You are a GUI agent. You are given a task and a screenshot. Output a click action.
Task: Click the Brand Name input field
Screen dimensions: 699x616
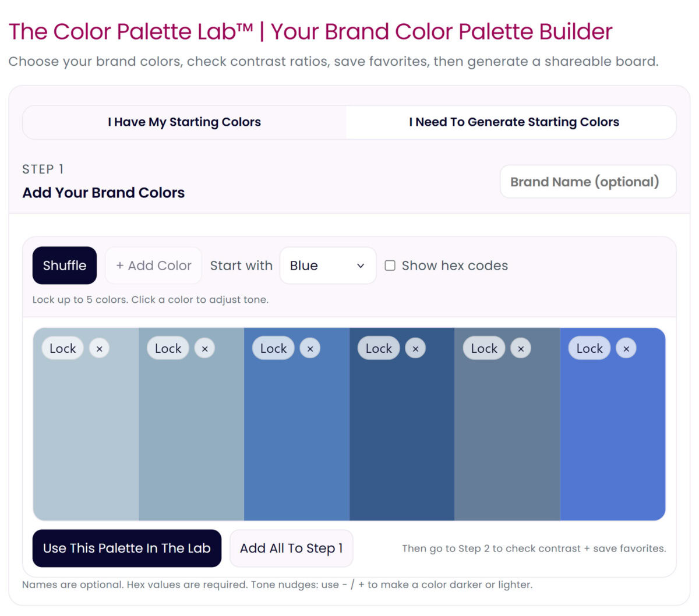(588, 181)
